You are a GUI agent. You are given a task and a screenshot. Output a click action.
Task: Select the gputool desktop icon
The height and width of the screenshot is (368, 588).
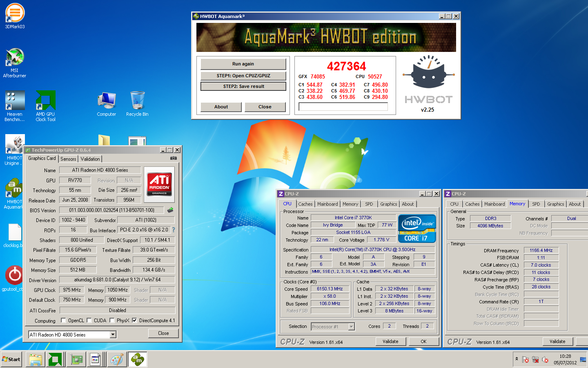tap(13, 279)
